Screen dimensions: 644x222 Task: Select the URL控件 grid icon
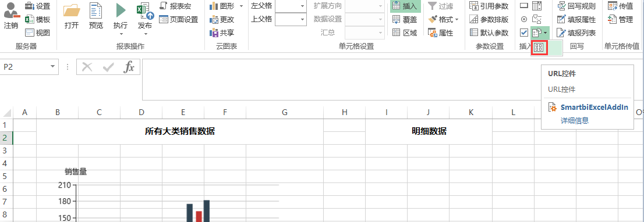[539, 48]
